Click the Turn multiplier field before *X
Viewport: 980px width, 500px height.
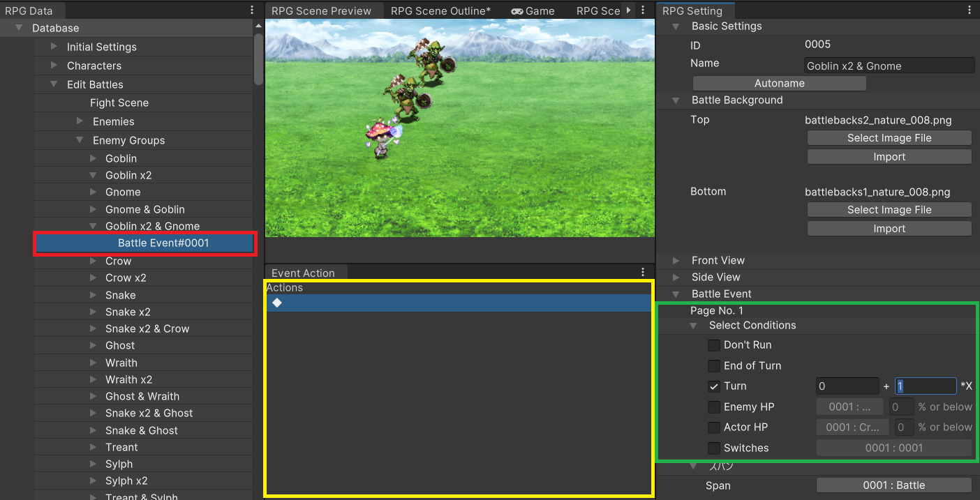(x=926, y=386)
